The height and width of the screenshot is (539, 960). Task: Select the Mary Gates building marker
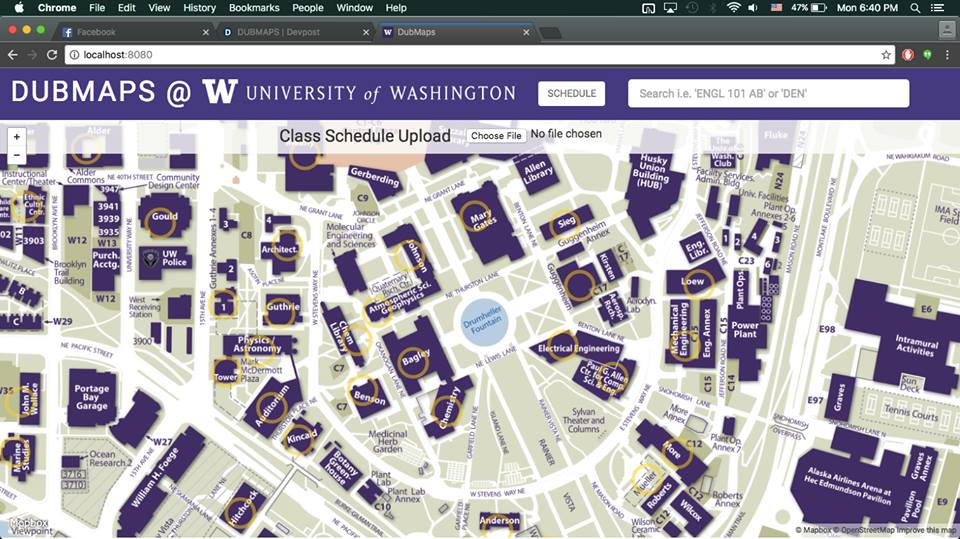(474, 216)
